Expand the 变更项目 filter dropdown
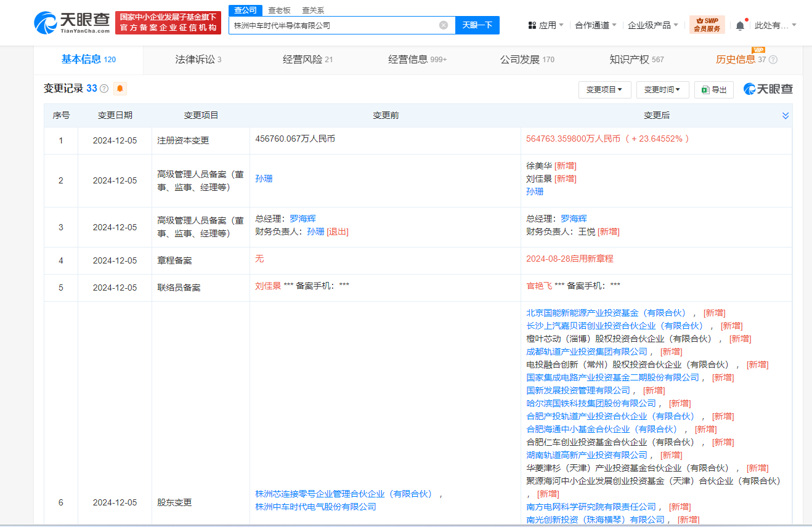Viewport: 812px width, 527px height. tap(604, 89)
